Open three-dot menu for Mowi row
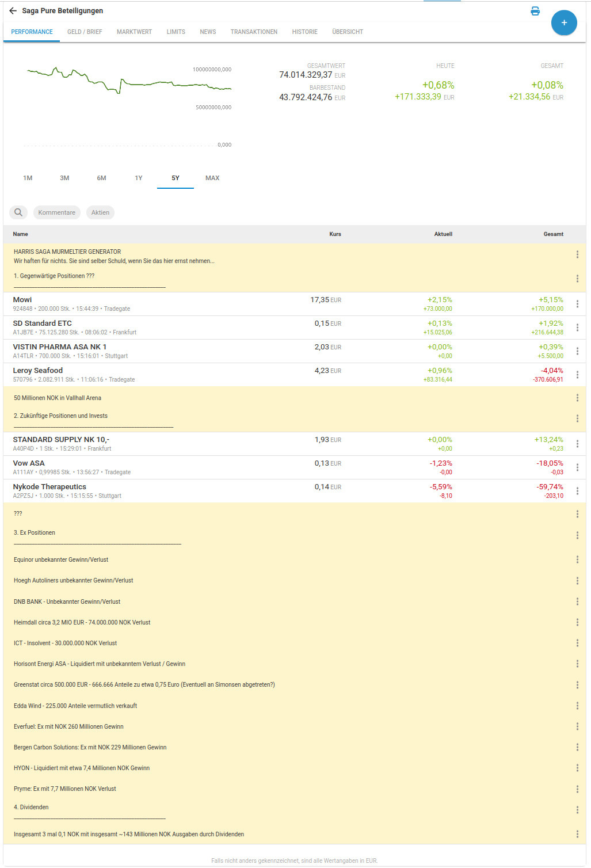This screenshot has width=591, height=868. tap(577, 304)
